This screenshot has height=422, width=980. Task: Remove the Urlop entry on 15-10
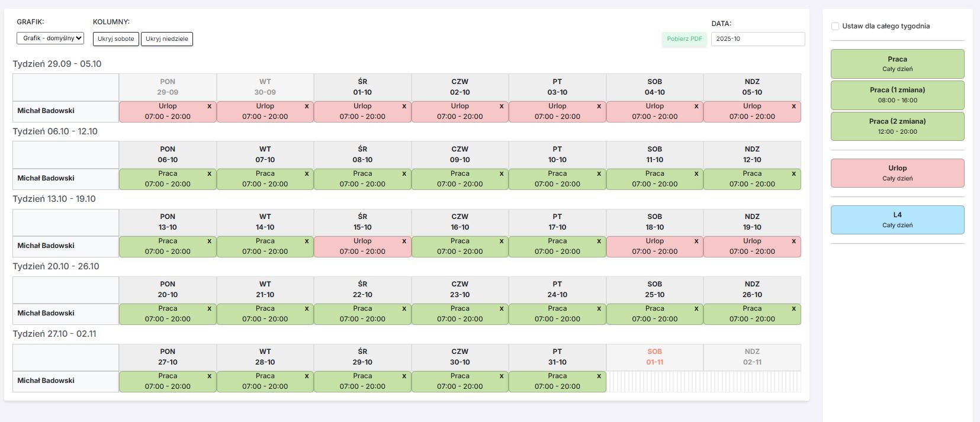[x=404, y=241]
